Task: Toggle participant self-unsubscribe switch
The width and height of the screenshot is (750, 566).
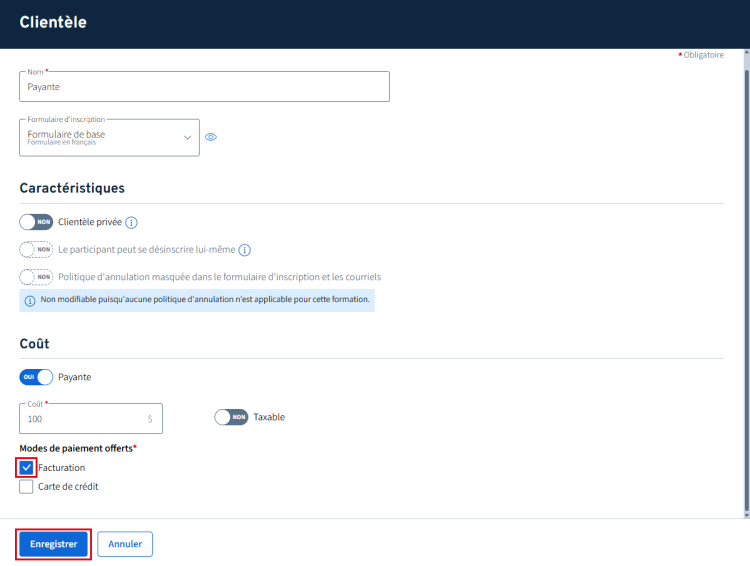Action: point(36,250)
